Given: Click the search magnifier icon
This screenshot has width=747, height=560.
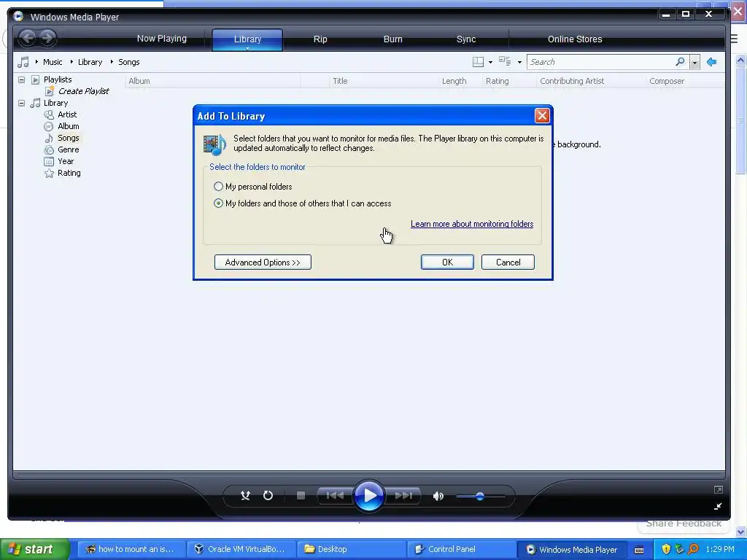Looking at the screenshot, I should [x=681, y=61].
